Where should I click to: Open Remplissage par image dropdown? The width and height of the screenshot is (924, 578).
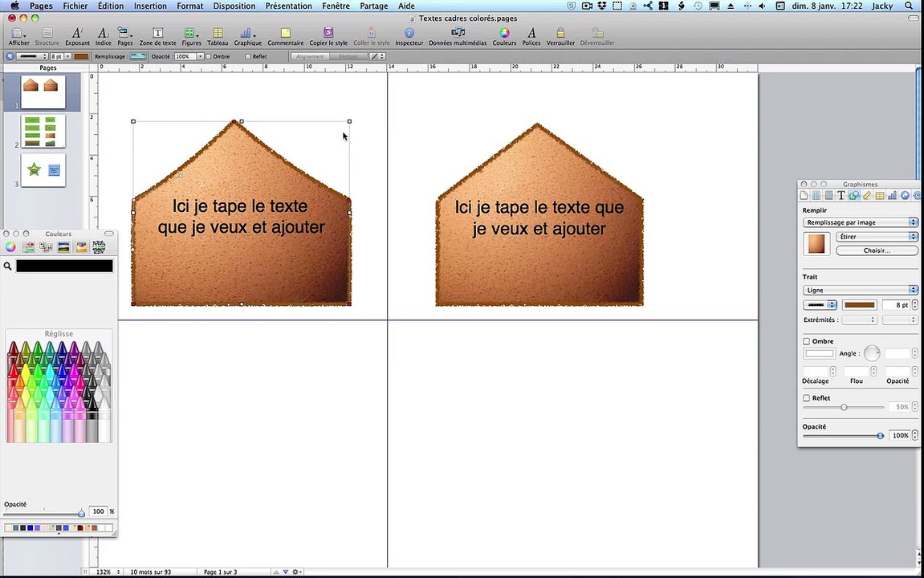pos(861,222)
